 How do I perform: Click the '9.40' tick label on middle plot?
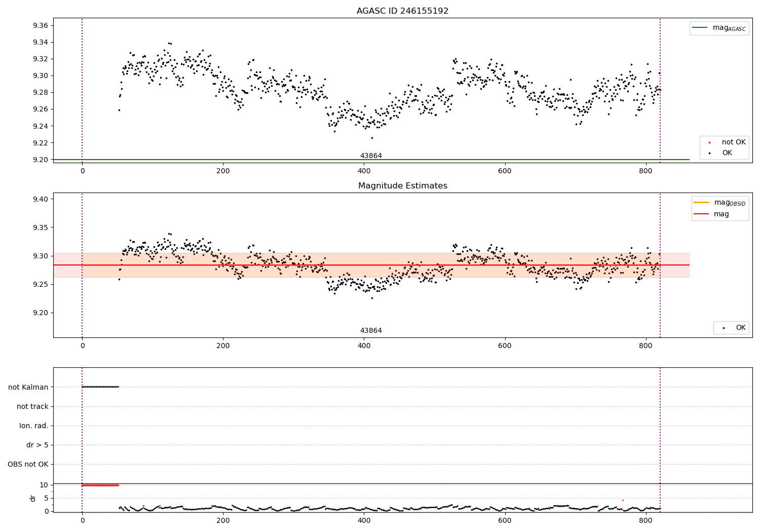click(40, 199)
